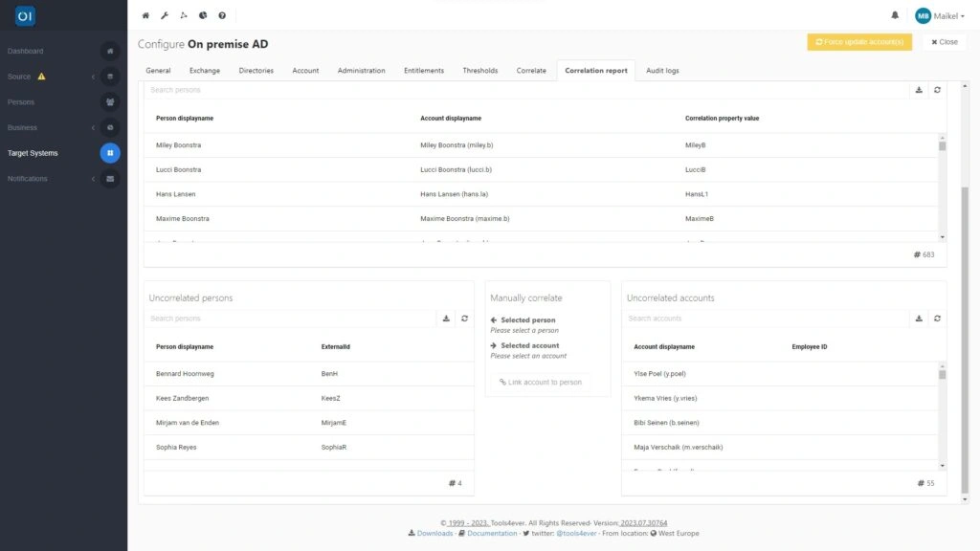Download the Uncorrelated accounts list

click(x=920, y=317)
